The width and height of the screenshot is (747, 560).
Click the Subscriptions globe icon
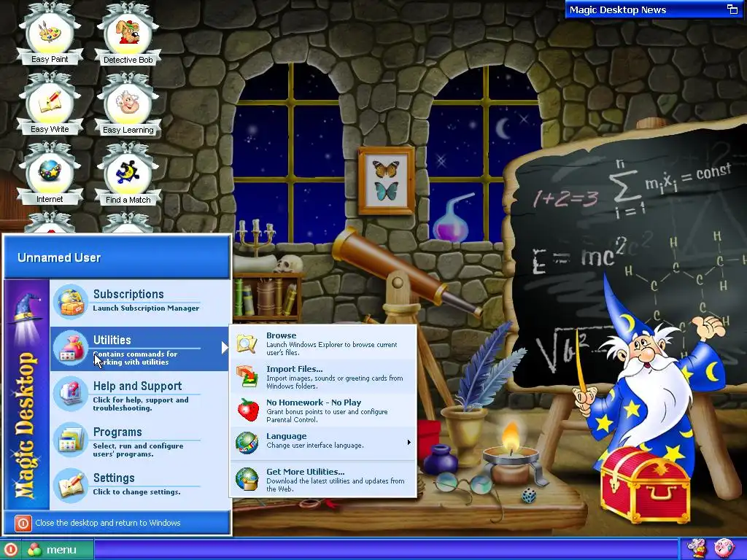pos(71,302)
